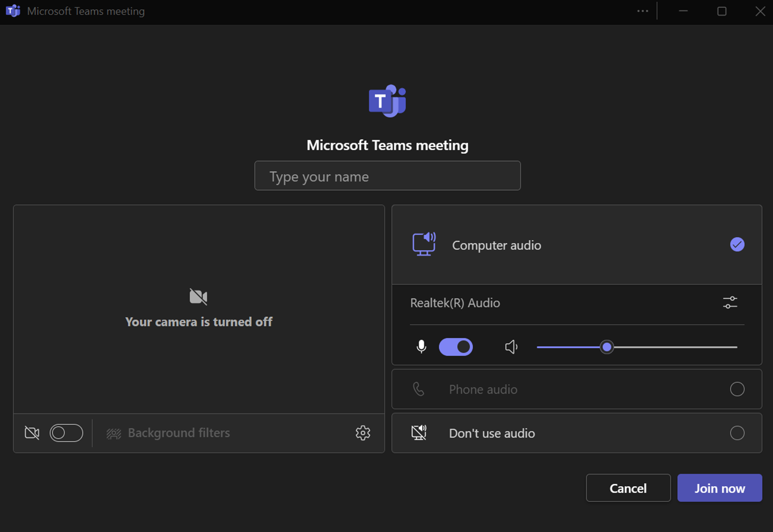
Task: Click the Realtek(R) Audio device label
Action: click(455, 303)
